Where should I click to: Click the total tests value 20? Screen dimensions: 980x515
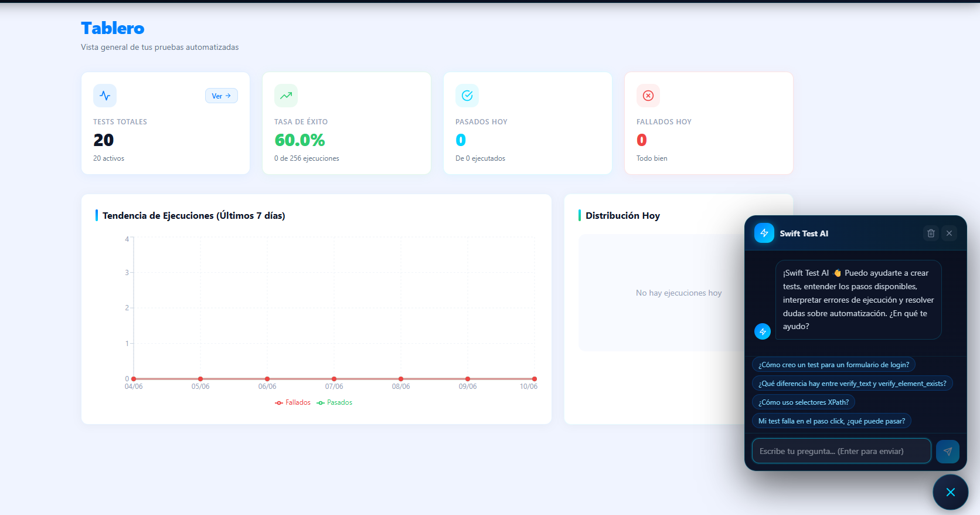point(104,140)
